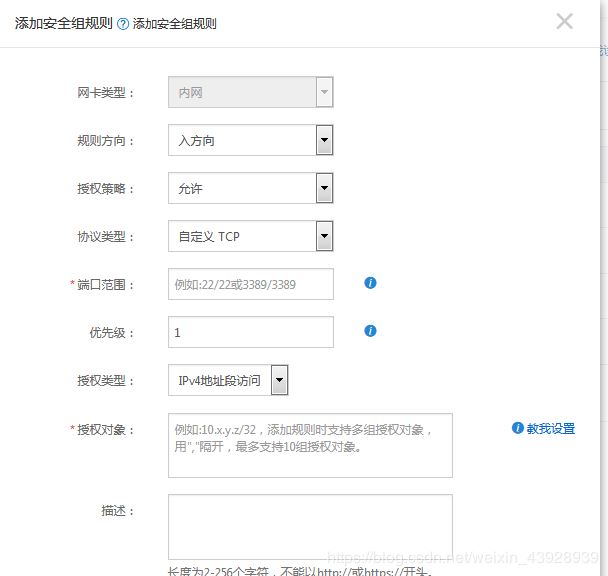
Task: Close the 添加安全组规则 dialog
Action: [x=564, y=21]
